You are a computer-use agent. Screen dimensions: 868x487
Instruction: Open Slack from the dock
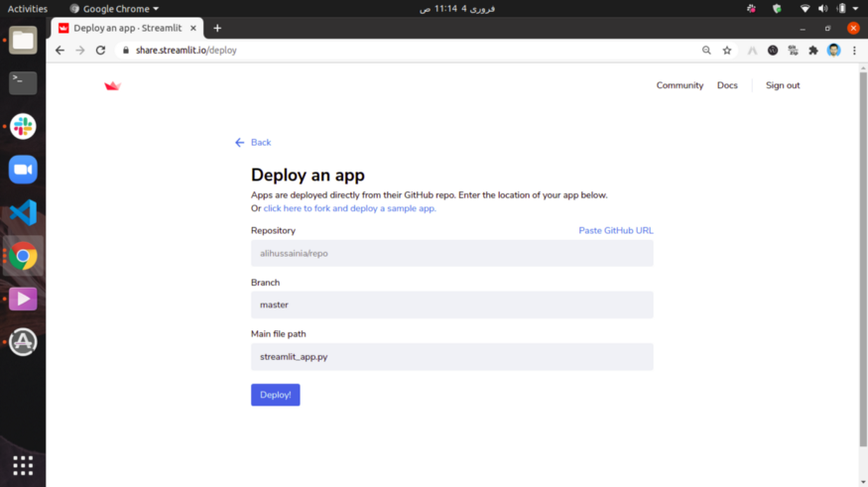tap(23, 126)
